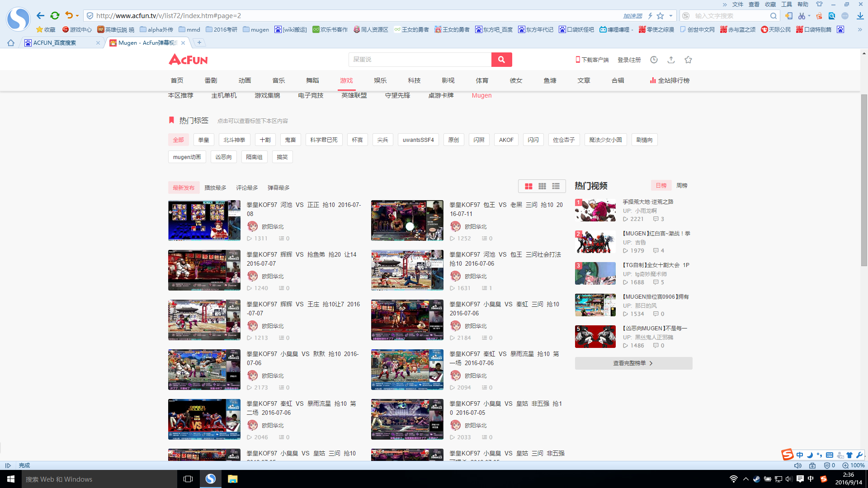
Task: Click the page vertical scrollbar thumb
Action: [864, 180]
